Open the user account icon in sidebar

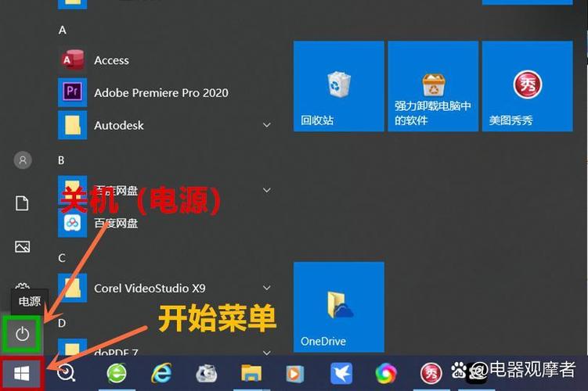[23, 160]
